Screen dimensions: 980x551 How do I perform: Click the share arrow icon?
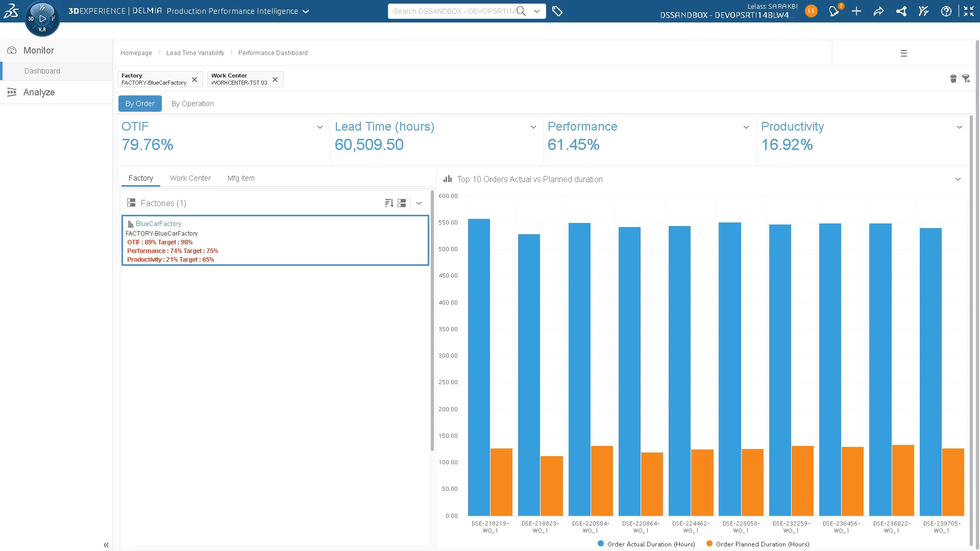878,11
